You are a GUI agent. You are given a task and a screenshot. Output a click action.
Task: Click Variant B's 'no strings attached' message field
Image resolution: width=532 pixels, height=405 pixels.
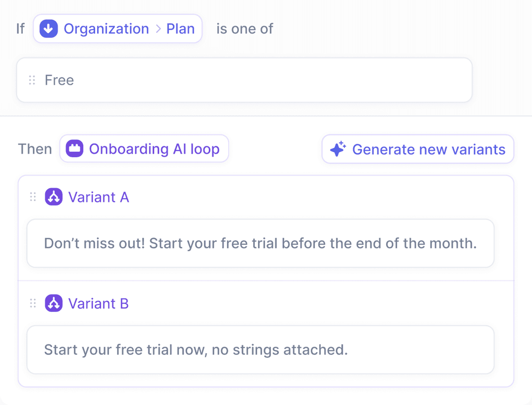pos(260,349)
